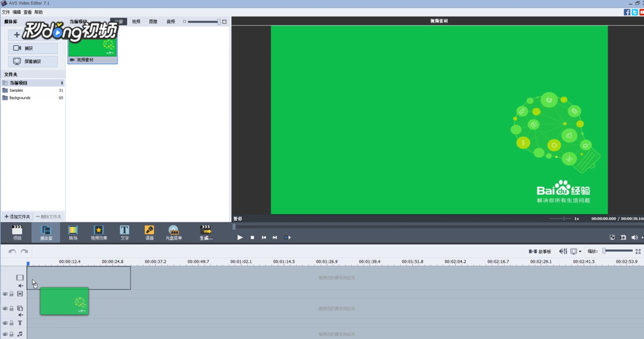Go to previous frame in preview
Viewport: 644px width, 339px height.
point(264,237)
